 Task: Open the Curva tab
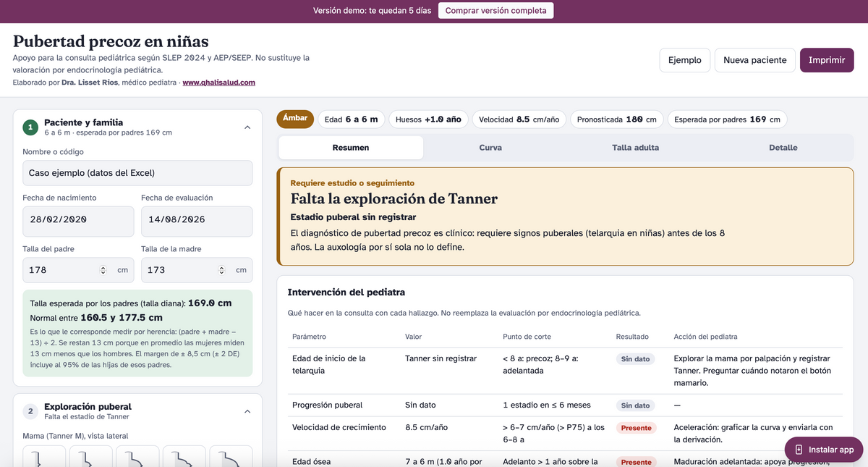point(490,148)
